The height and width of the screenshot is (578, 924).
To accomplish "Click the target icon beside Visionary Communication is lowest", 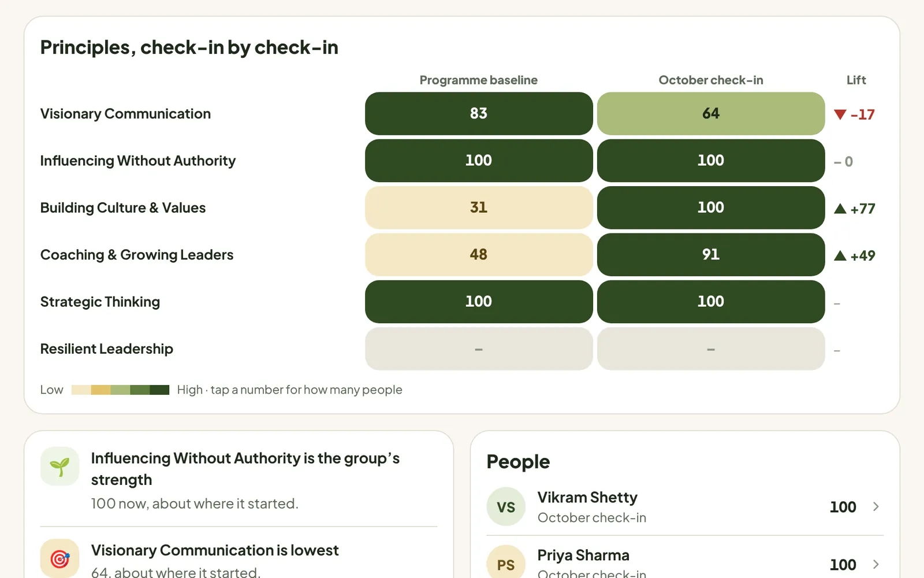I will point(59,558).
